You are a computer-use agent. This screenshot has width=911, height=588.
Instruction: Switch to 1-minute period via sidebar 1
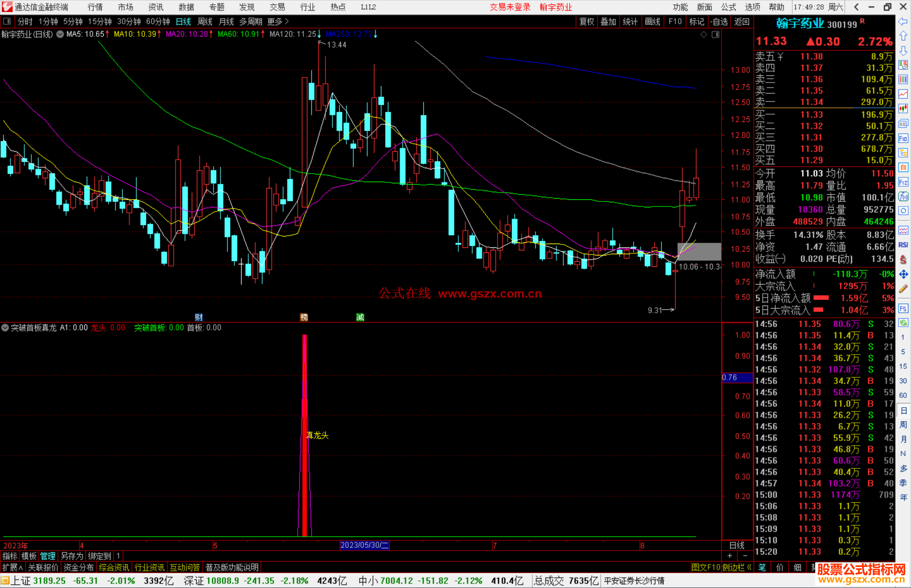[x=903, y=337]
